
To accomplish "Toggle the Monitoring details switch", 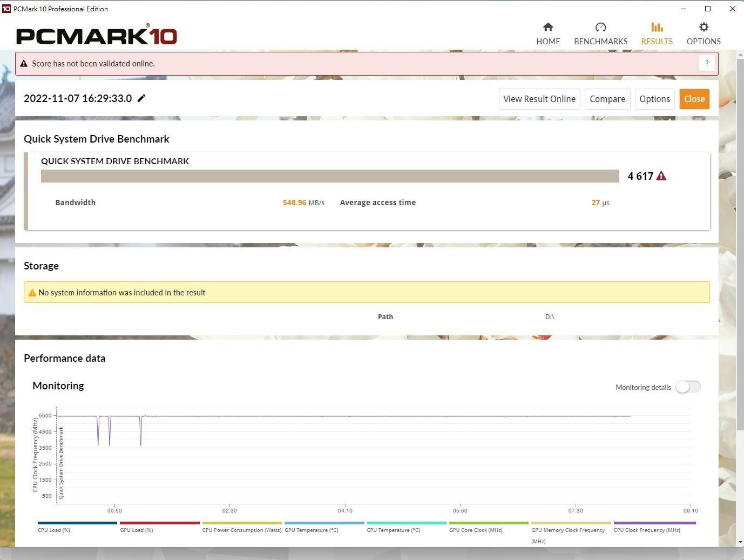I will 688,387.
